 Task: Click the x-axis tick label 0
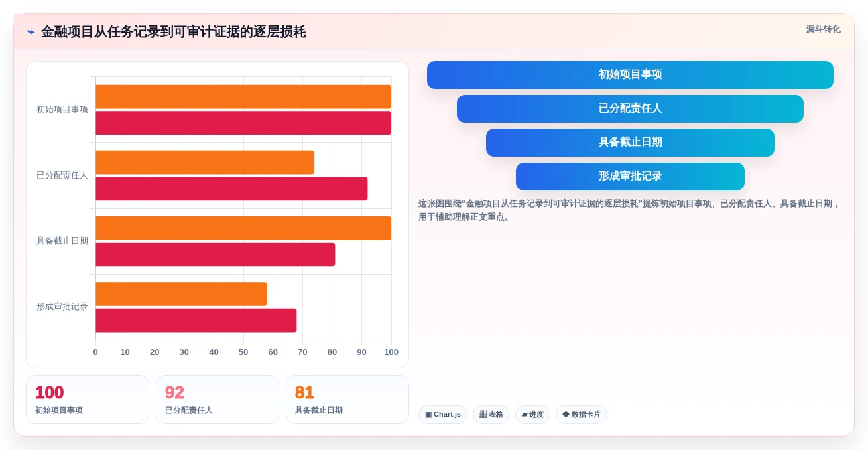(x=95, y=352)
